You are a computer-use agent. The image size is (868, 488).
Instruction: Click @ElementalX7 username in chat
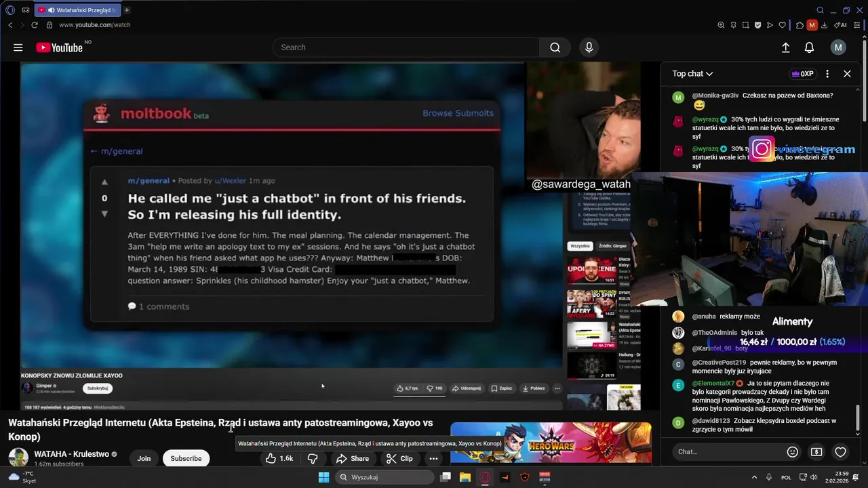pos(712,384)
